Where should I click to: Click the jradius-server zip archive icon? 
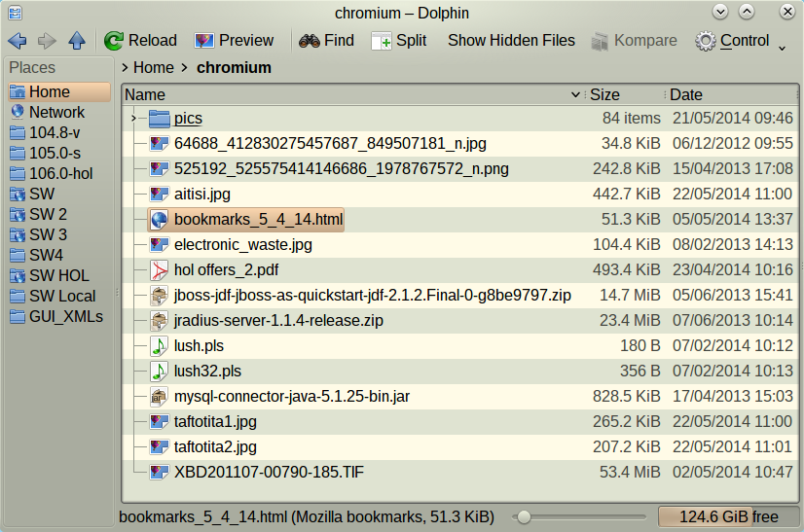[159, 321]
